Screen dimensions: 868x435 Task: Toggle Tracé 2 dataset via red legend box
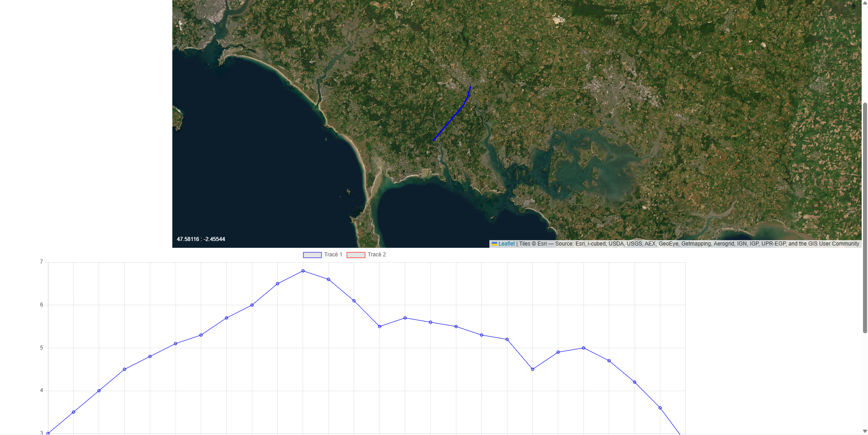click(x=356, y=255)
